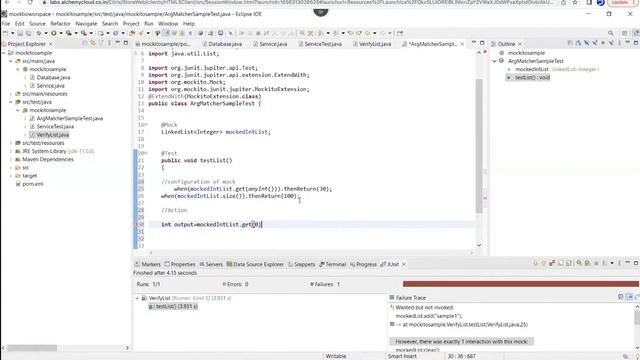
Task: Open the Terminal tab
Action: [333, 264]
